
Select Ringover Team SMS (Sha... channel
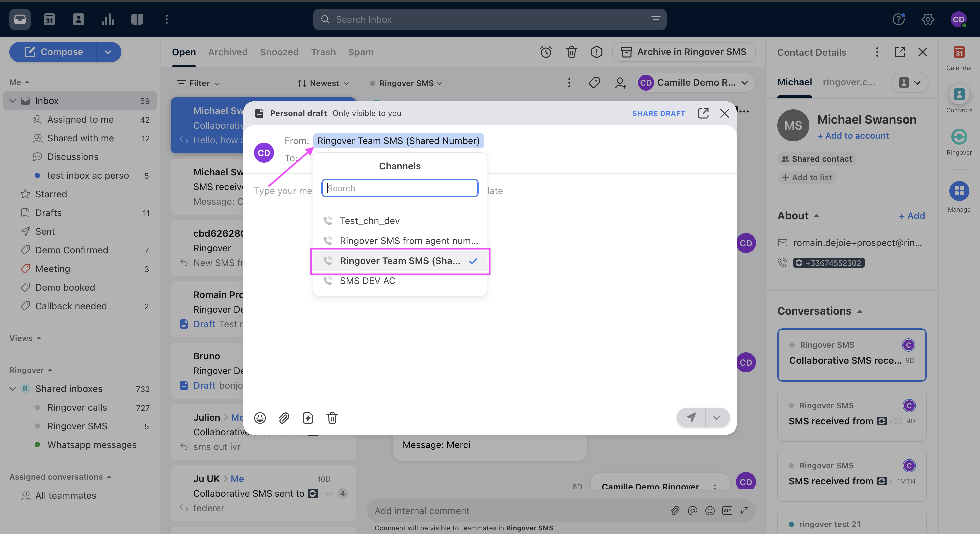pyautogui.click(x=399, y=261)
